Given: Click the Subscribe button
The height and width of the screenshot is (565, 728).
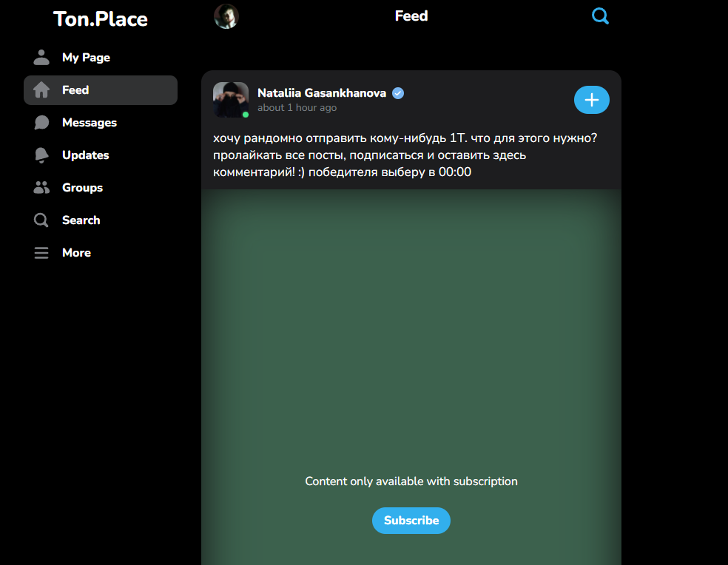Looking at the screenshot, I should pos(411,521).
